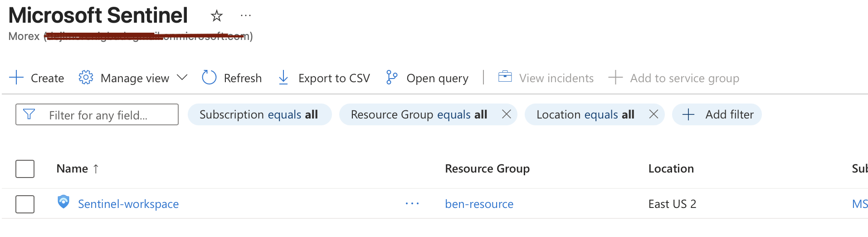Click View incidents text
This screenshot has height=237, width=868.
[556, 78]
